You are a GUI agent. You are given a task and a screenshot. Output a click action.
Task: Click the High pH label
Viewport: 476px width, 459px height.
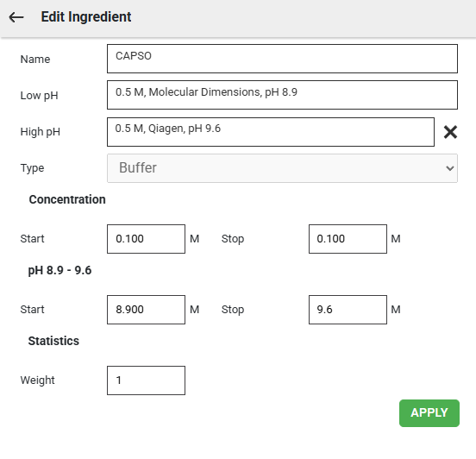tap(40, 132)
